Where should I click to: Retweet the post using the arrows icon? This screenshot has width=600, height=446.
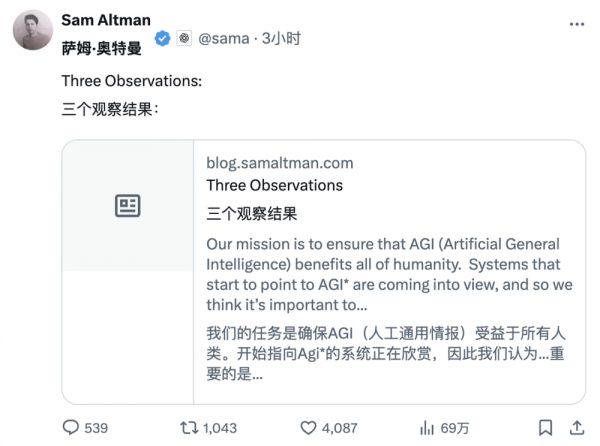pyautogui.click(x=186, y=427)
